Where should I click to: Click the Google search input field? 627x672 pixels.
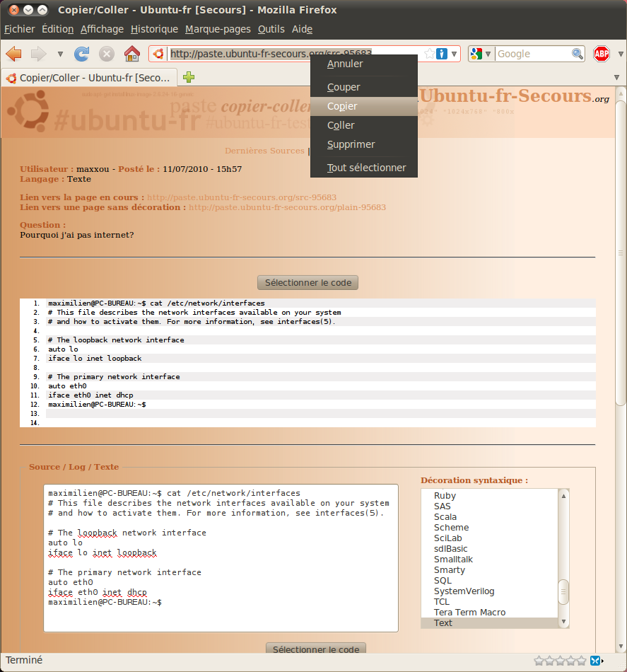click(533, 54)
